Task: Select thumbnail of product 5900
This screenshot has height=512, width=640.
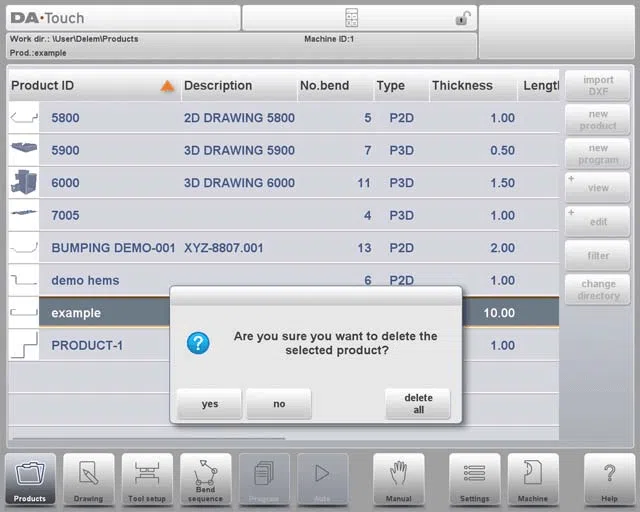Action: coord(24,150)
